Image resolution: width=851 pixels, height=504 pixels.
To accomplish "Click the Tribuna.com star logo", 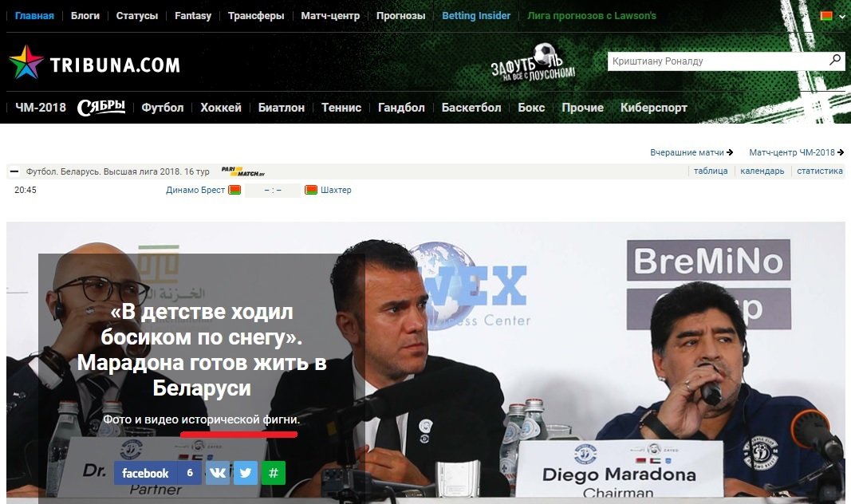I will [26, 62].
